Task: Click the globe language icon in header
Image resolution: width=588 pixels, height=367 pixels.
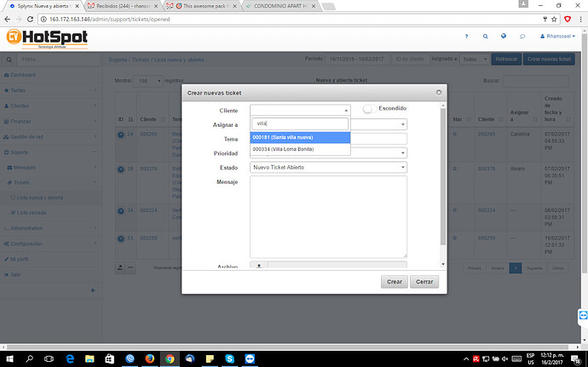Action: pyautogui.click(x=504, y=36)
